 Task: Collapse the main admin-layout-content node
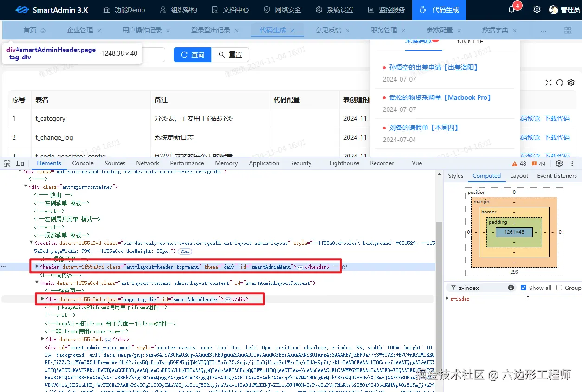pyautogui.click(x=37, y=283)
